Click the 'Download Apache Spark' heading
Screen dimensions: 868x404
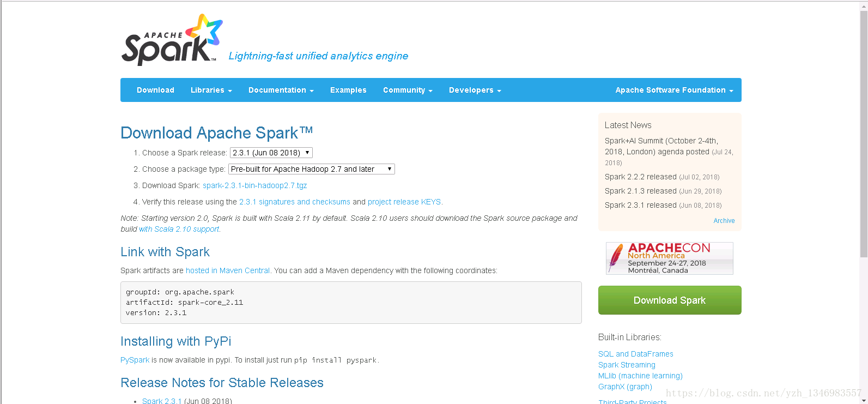tap(217, 133)
